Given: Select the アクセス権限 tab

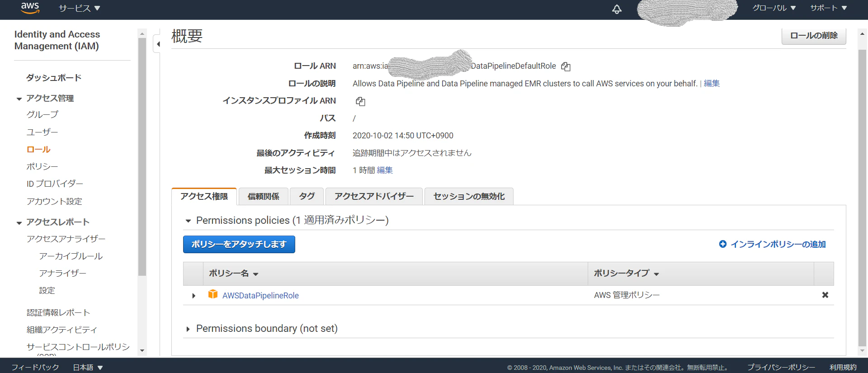Looking at the screenshot, I should pos(204,196).
